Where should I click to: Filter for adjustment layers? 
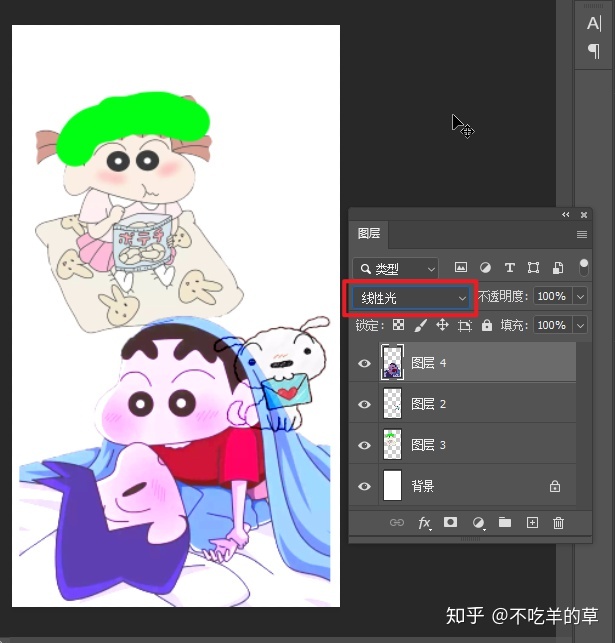coord(485,268)
